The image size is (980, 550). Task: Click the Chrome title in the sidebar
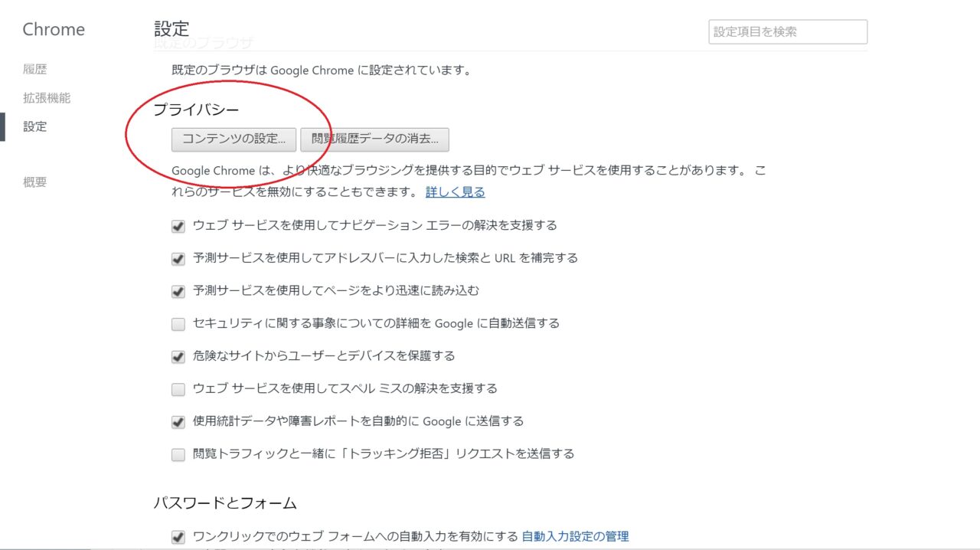coord(54,30)
